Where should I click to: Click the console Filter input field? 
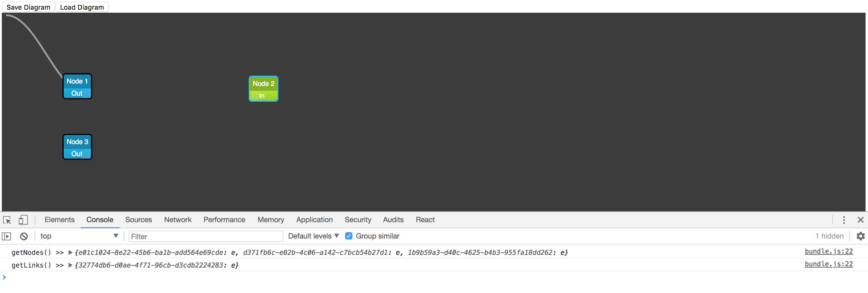pos(206,236)
